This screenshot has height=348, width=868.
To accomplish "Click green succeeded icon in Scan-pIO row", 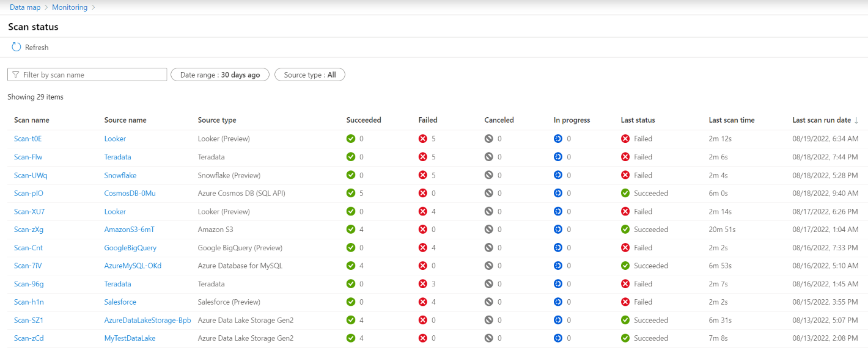I will [351, 193].
